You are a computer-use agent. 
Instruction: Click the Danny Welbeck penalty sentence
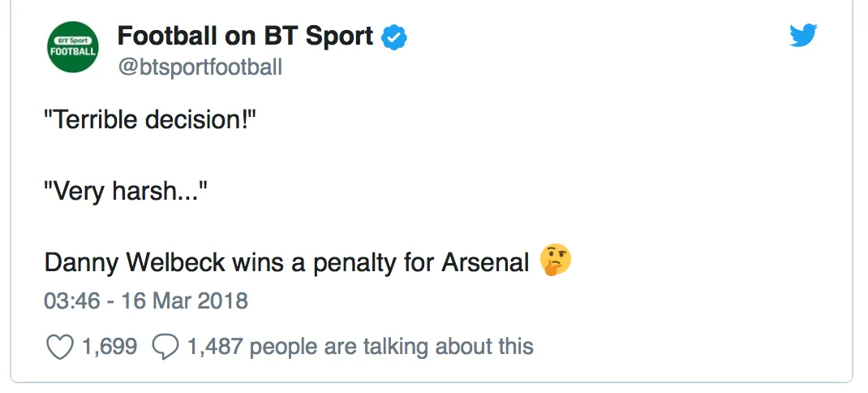pos(286,263)
